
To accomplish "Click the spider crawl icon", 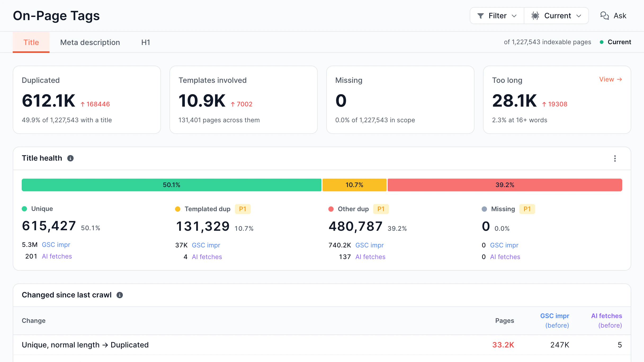I will (535, 16).
